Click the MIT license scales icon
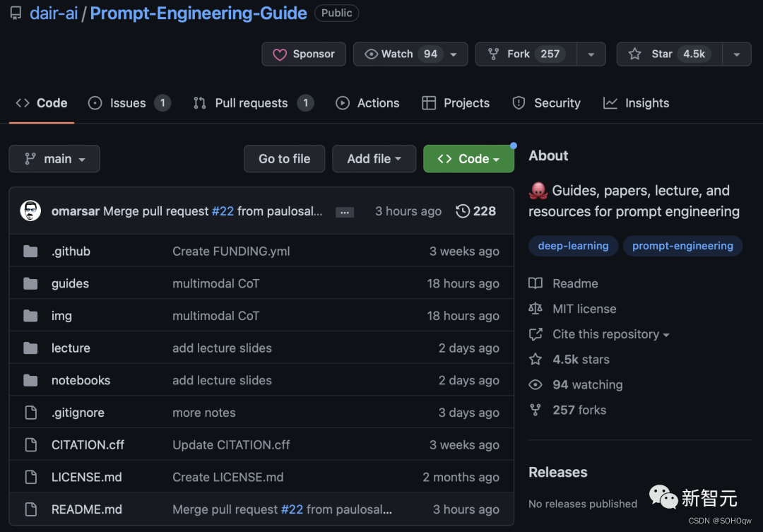 point(536,309)
